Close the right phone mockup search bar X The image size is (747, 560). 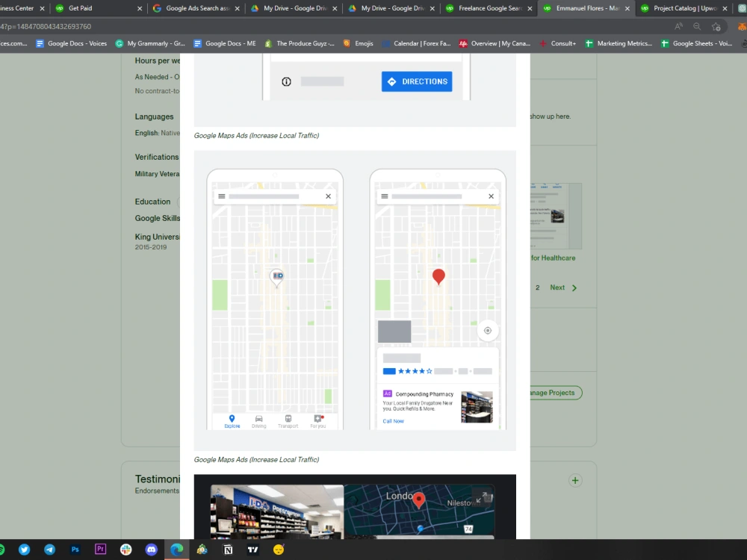(x=492, y=196)
